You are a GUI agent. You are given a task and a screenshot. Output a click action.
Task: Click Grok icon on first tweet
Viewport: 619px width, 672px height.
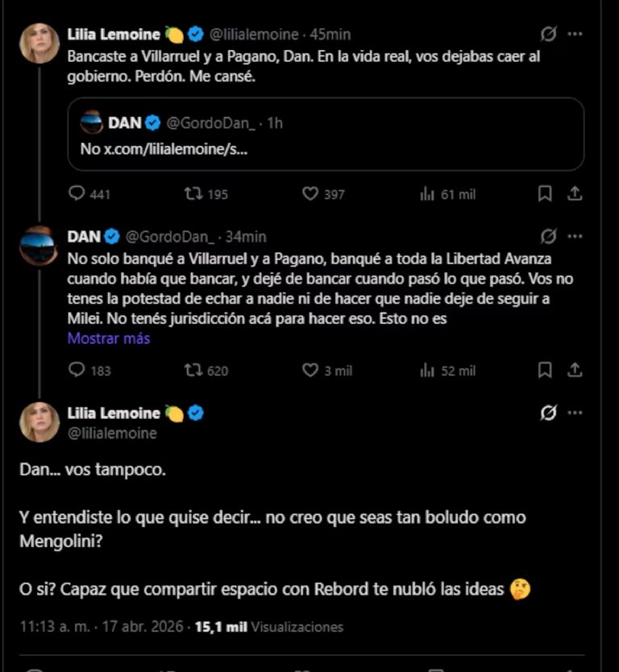[x=548, y=35]
